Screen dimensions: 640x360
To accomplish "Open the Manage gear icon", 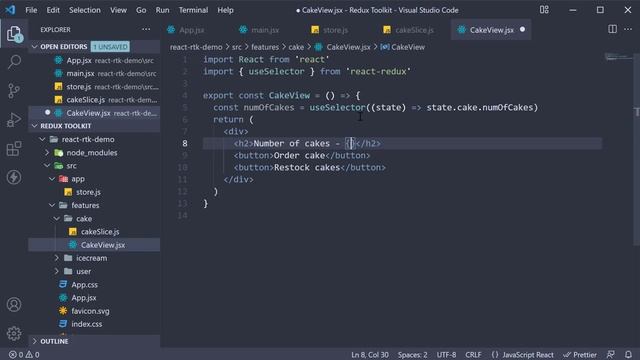I will pos(14,333).
